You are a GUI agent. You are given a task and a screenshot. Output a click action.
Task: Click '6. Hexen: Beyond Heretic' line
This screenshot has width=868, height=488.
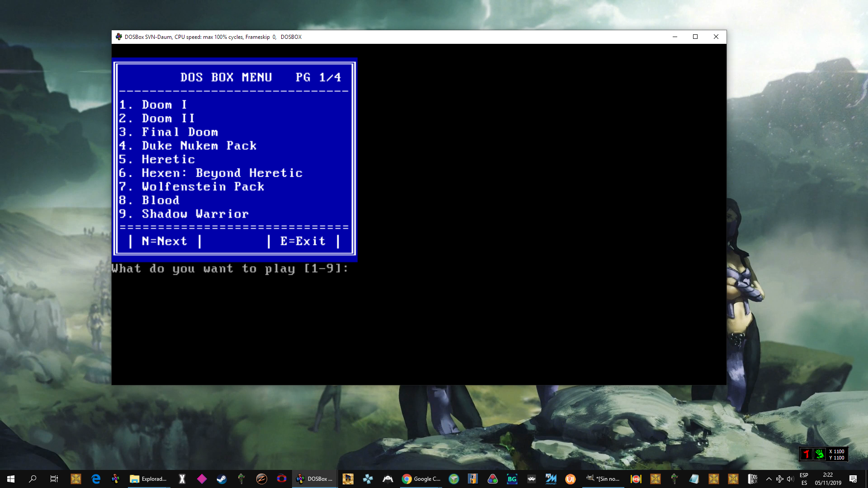(x=211, y=173)
